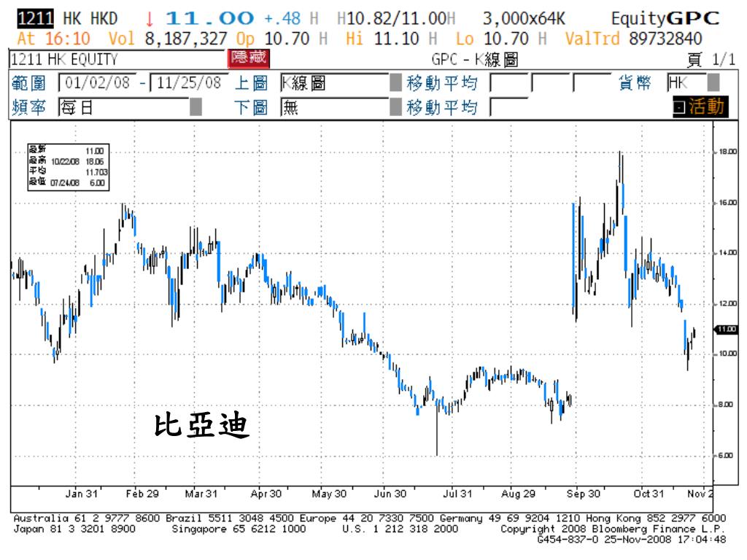Image resolution: width=747 pixels, height=560 pixels.
Task: Click the 6.00 price axis label
Action: (725, 456)
